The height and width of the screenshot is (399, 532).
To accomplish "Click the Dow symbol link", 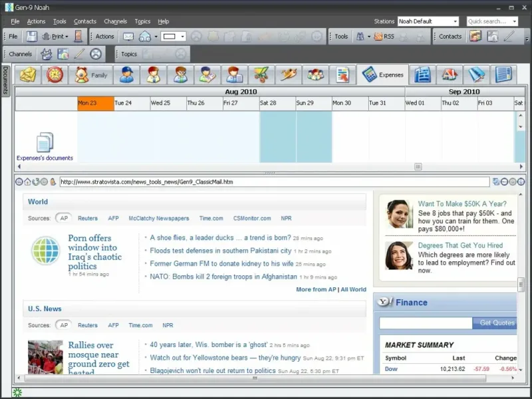I will point(391,369).
